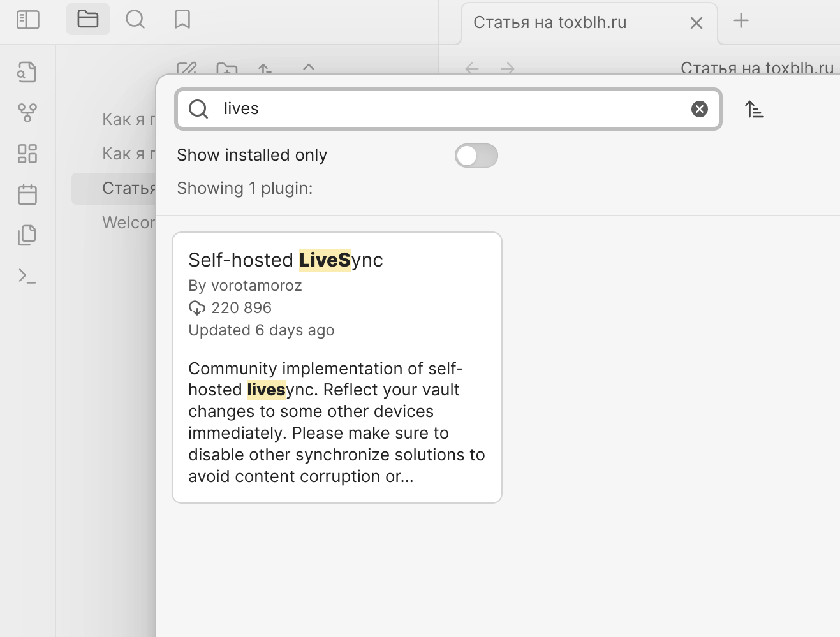This screenshot has height=637, width=840.
Task: Open plugin sort options
Action: coord(755,110)
